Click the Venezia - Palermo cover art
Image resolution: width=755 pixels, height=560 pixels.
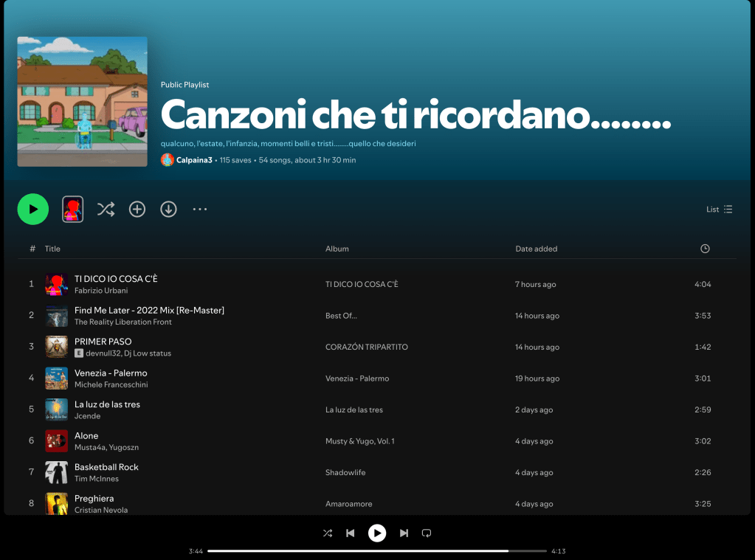[x=56, y=378]
